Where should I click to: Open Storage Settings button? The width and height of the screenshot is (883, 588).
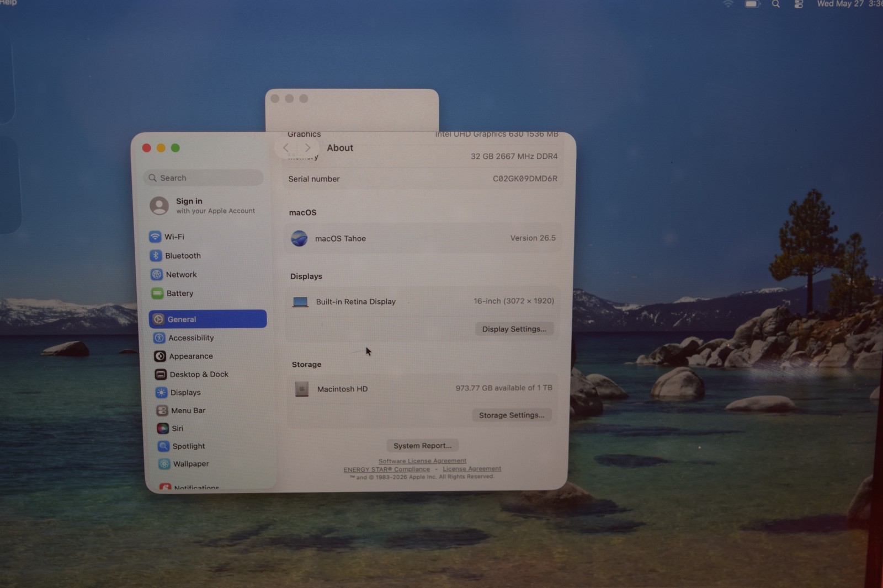pyautogui.click(x=512, y=415)
